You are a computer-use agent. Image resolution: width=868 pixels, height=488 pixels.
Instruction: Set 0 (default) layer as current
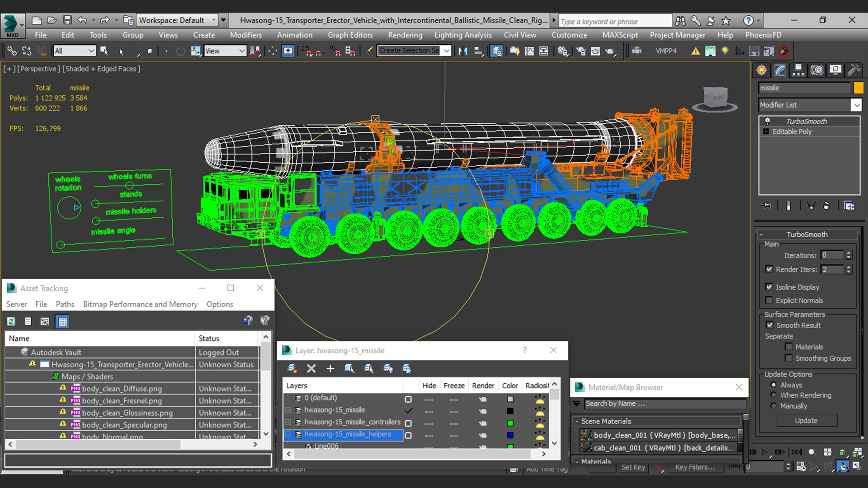point(408,399)
